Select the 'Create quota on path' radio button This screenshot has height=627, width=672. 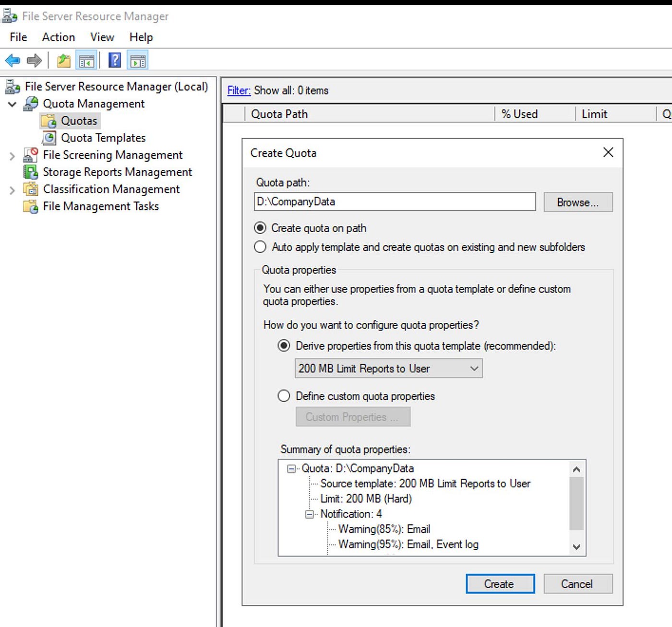pyautogui.click(x=260, y=228)
